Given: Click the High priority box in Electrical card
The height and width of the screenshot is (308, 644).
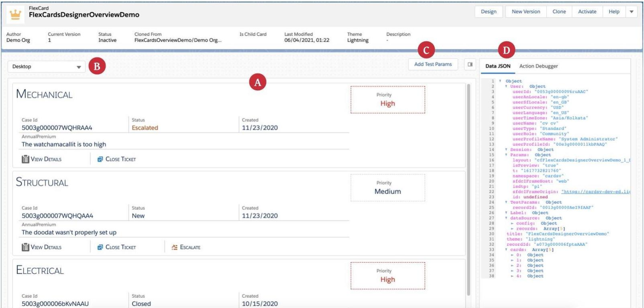Looking at the screenshot, I should click(x=387, y=276).
